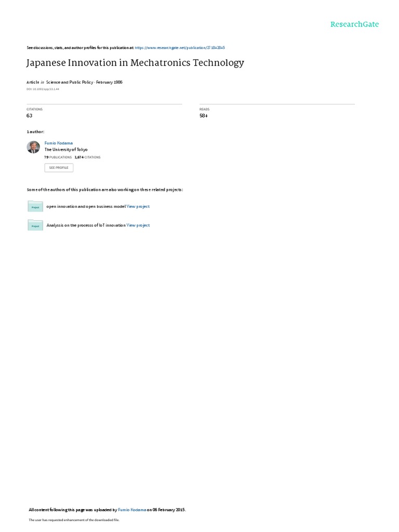The height and width of the screenshot is (532, 399).
Task: Click the Fumio Kodama uploader link at the bottom
Action: click(132, 510)
